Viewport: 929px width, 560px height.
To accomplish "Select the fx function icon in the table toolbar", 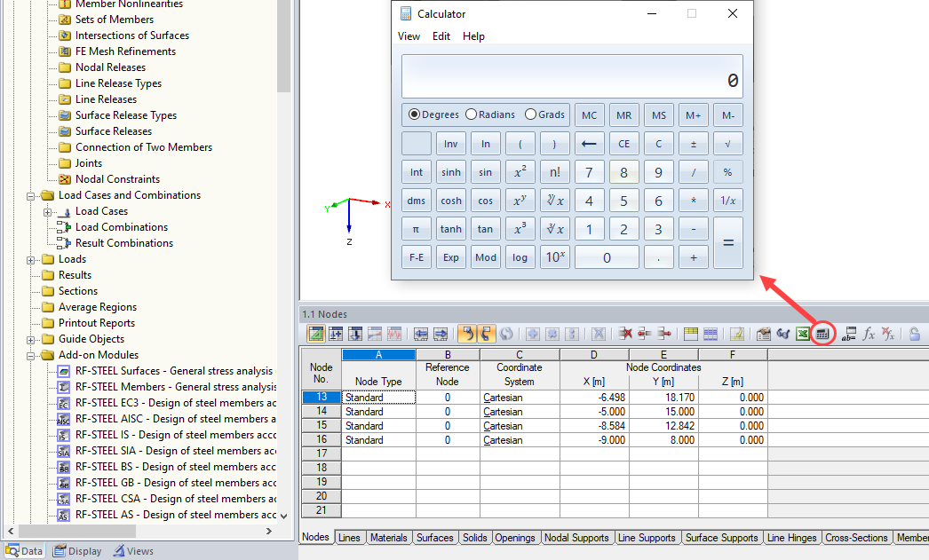I will 868,334.
